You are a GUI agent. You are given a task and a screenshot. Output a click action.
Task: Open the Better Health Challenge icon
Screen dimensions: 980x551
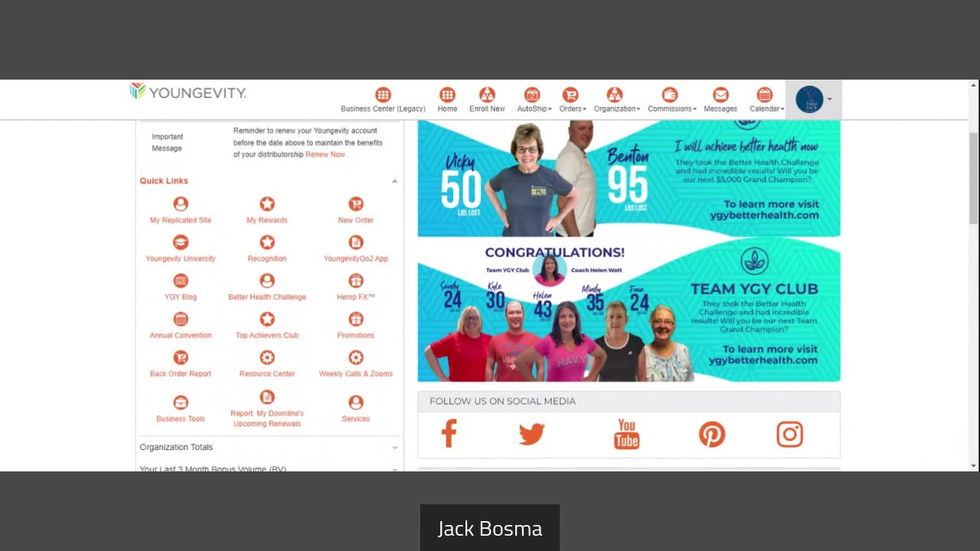coord(267,281)
